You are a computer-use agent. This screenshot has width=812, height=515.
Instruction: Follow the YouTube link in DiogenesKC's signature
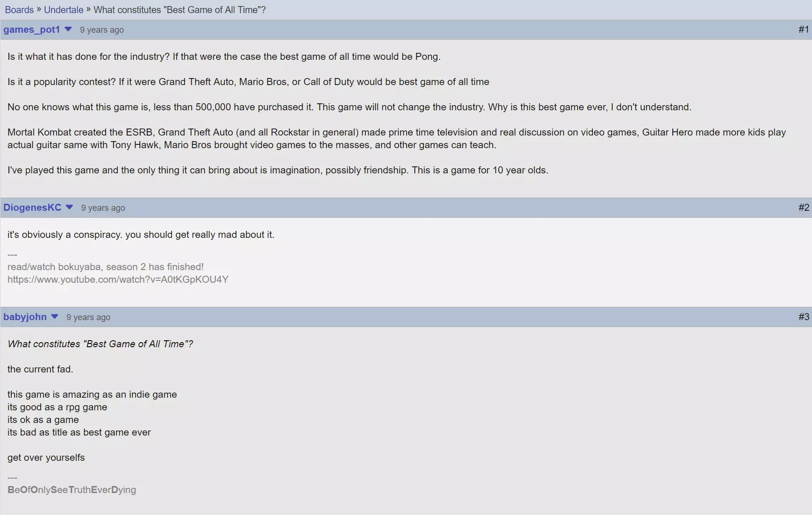[118, 279]
